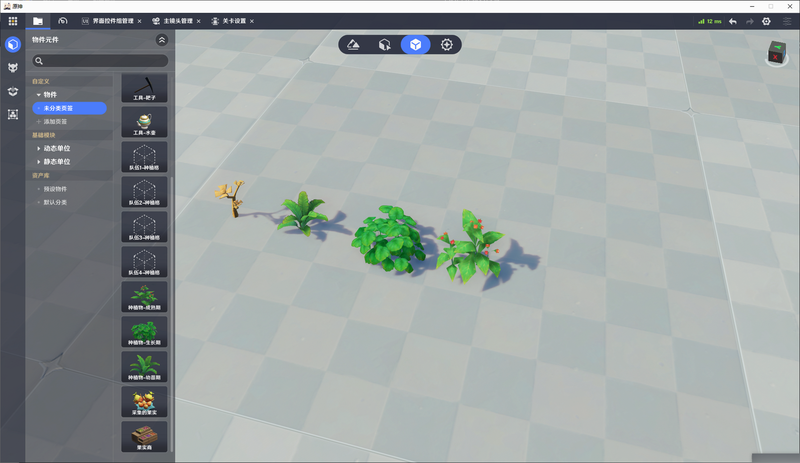This screenshot has height=463, width=800.
Task: Open the top-right panel list menu icon
Action: 787,21
